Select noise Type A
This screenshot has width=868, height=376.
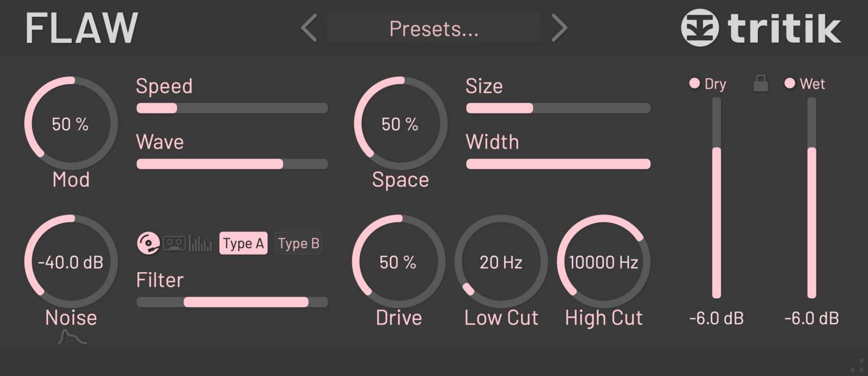243,243
